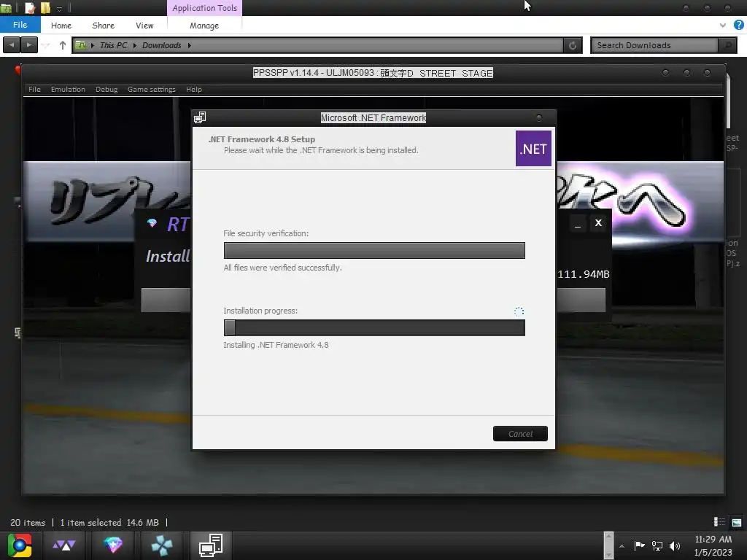747x560 pixels.
Task: Close the RT installer with X
Action: point(598,223)
